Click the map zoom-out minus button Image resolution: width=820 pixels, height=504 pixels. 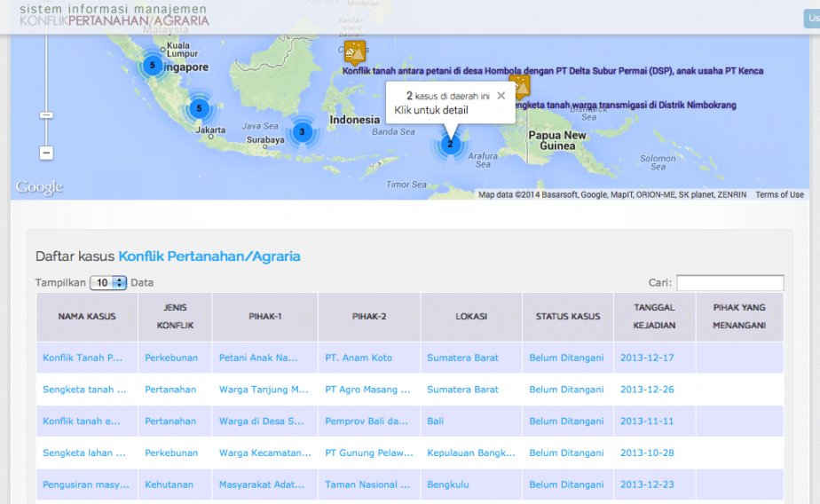[46, 154]
